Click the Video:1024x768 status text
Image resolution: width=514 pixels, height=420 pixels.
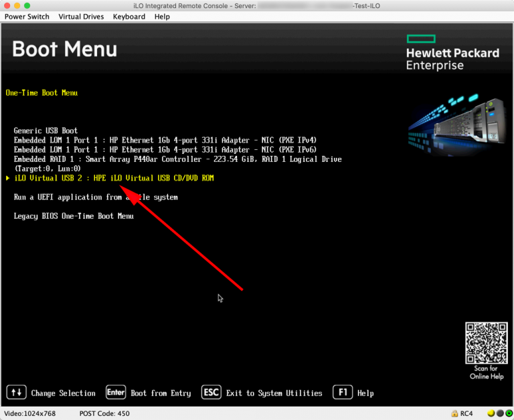(30, 413)
